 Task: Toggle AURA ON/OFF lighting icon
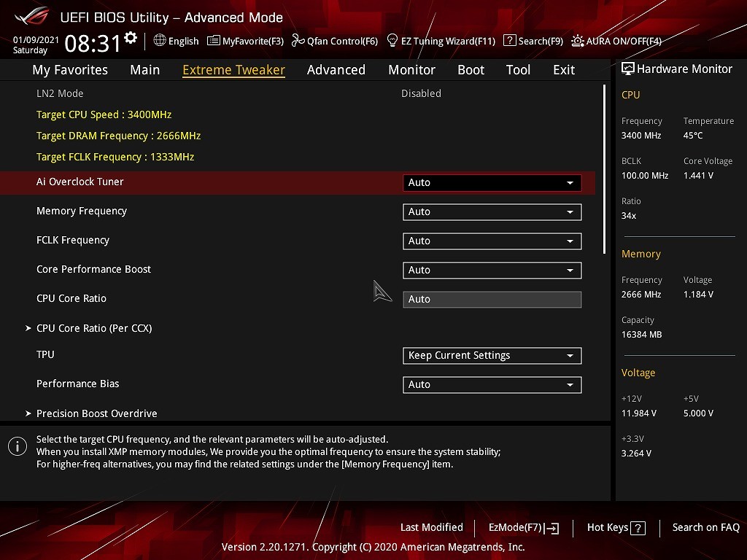[578, 41]
